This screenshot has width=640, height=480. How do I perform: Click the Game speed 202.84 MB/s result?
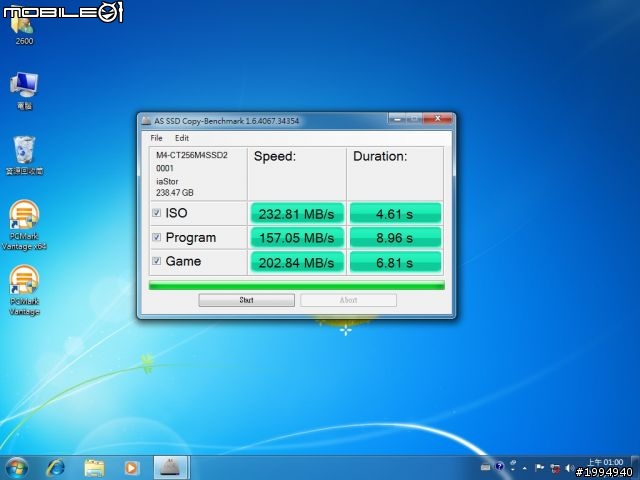(x=297, y=262)
